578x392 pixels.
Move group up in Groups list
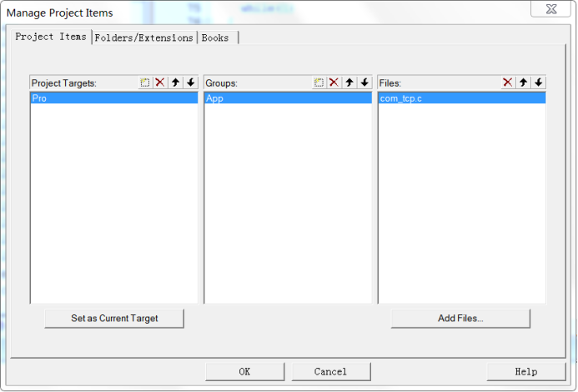(349, 83)
